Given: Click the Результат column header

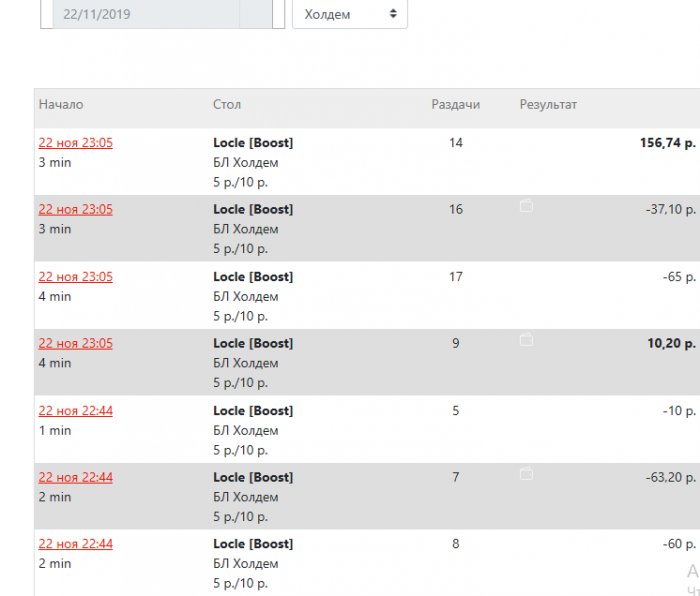Looking at the screenshot, I should 548,105.
